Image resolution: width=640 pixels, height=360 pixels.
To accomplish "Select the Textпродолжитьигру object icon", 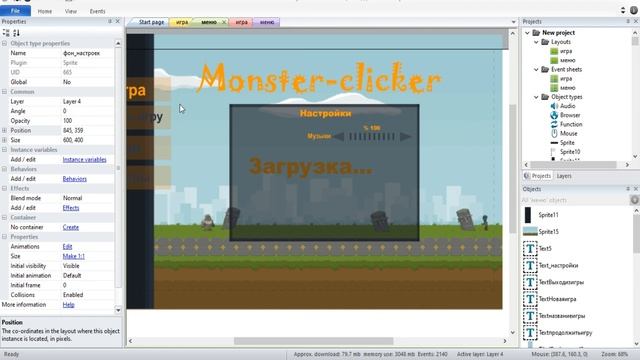I will (530, 333).
